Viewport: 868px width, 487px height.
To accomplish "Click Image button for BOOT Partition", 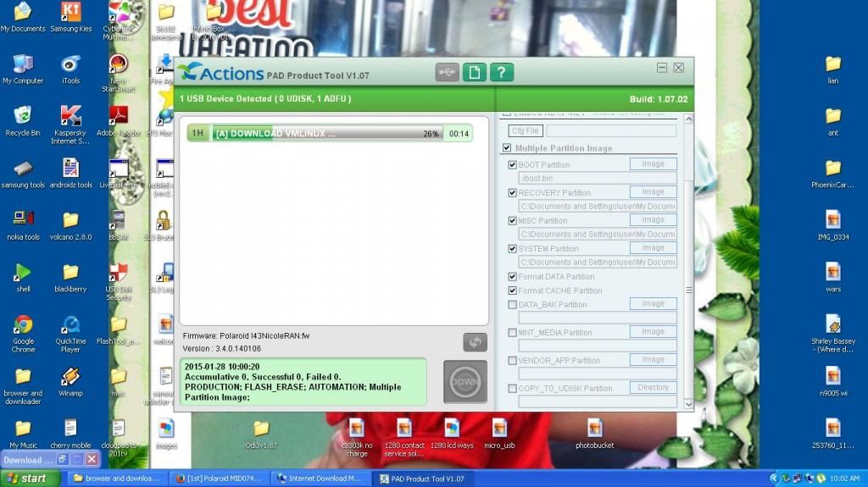I will 654,163.
